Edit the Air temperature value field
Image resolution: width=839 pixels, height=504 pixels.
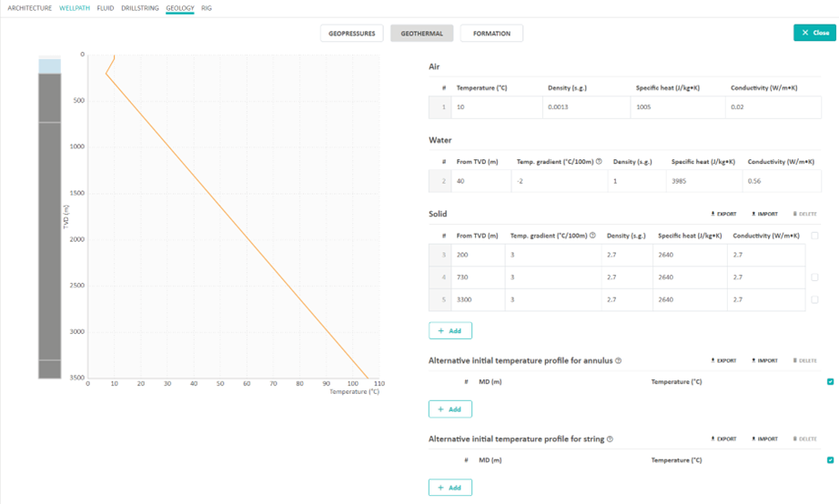[496, 107]
